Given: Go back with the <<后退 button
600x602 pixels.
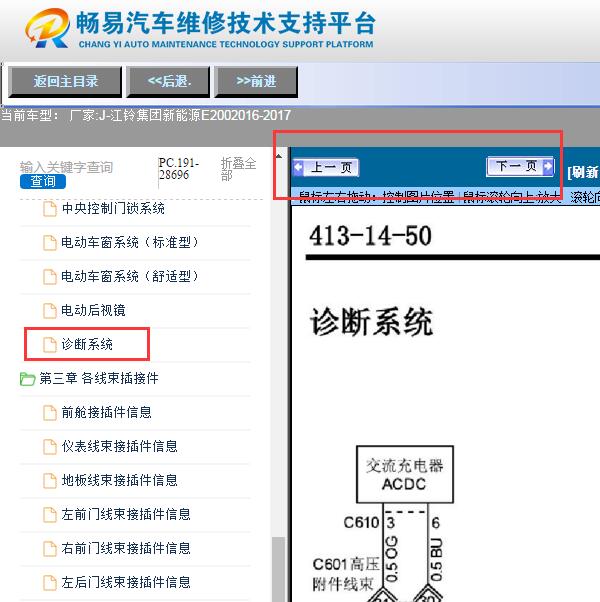Looking at the screenshot, I should (x=169, y=81).
